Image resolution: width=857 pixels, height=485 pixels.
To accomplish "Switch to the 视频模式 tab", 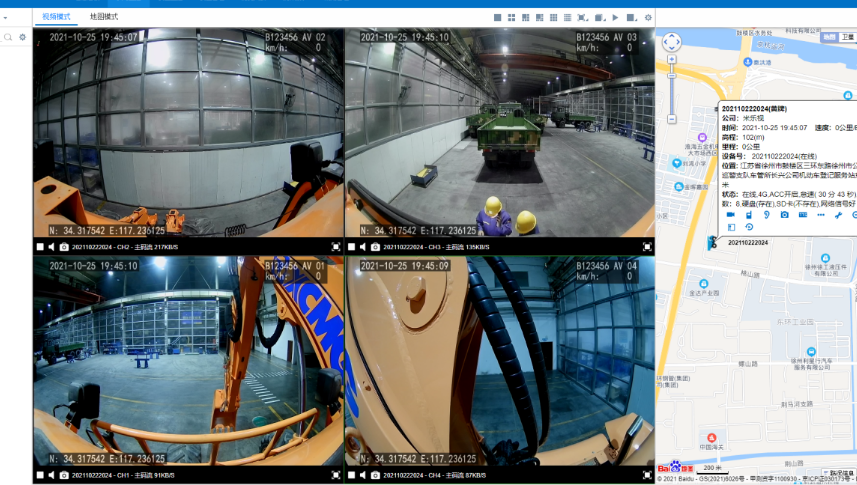I will [57, 17].
